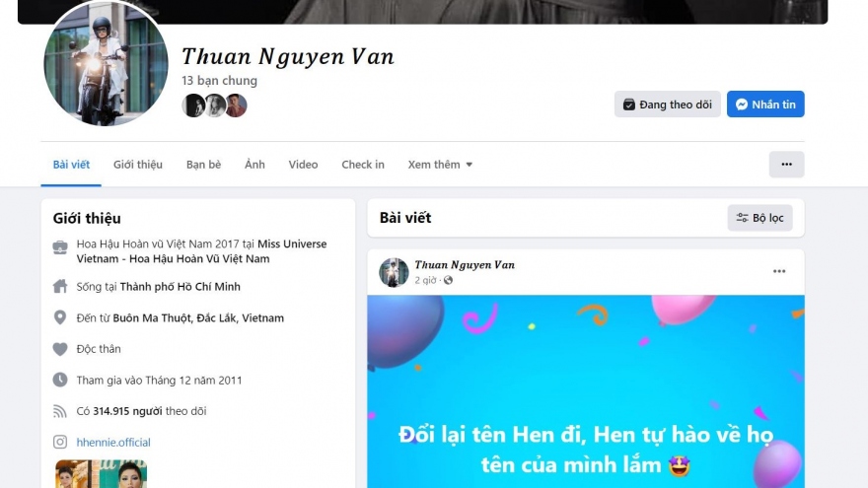Expand the Xem thêm dropdown
Screen dimensions: 868x488
440,165
